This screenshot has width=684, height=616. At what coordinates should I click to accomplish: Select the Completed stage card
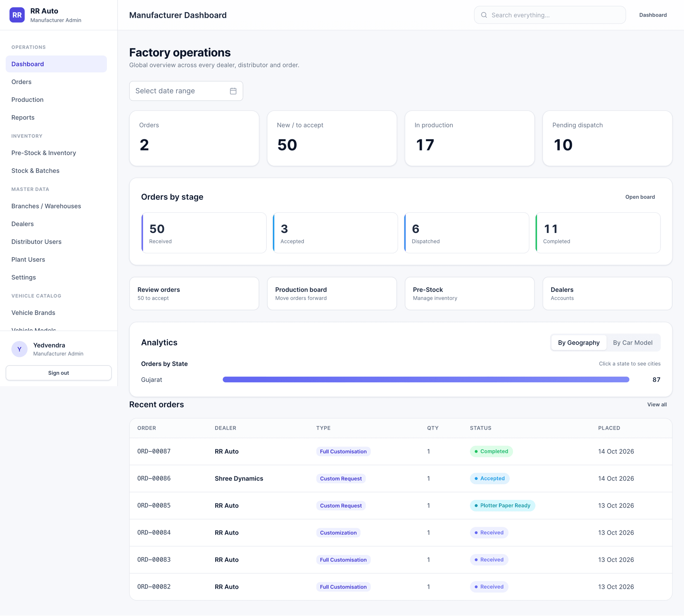(598, 233)
